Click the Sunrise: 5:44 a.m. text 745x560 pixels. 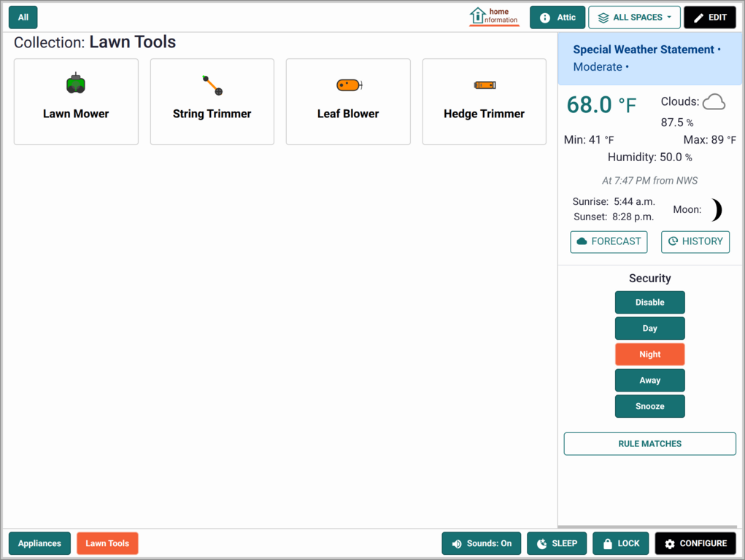pyautogui.click(x=614, y=202)
